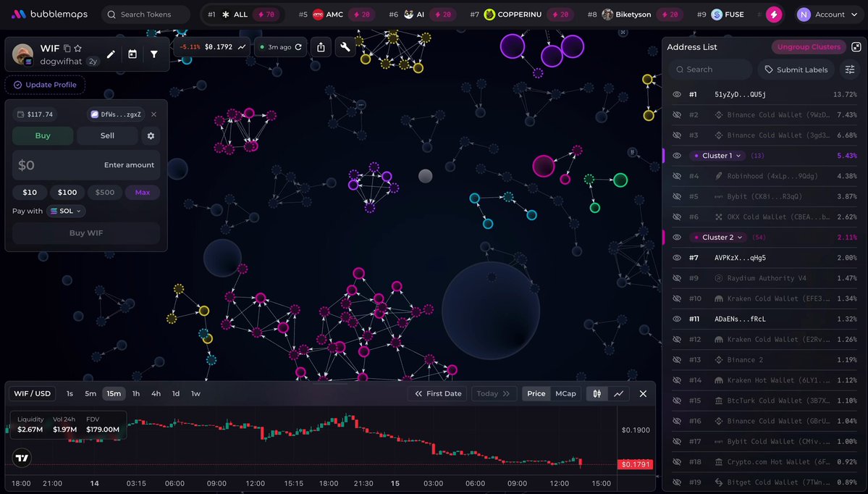
Task: Show Binance 2 #13 bubble
Action: [x=676, y=360]
